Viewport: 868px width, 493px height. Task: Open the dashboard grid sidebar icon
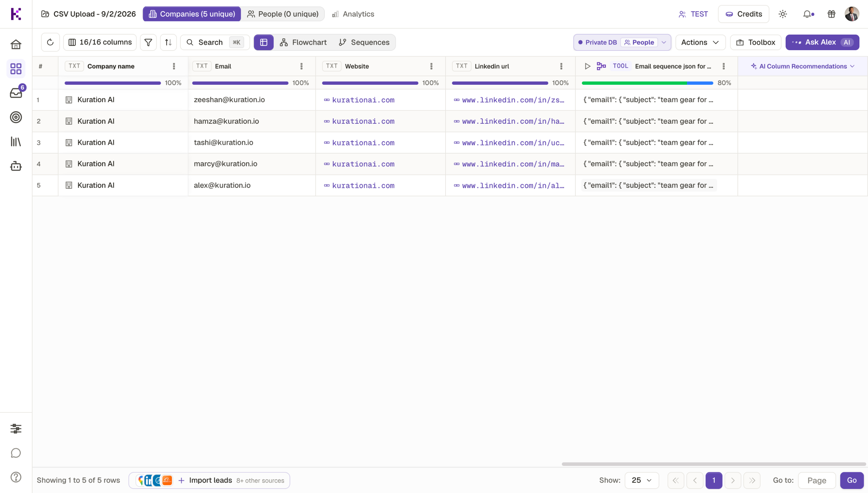point(16,69)
